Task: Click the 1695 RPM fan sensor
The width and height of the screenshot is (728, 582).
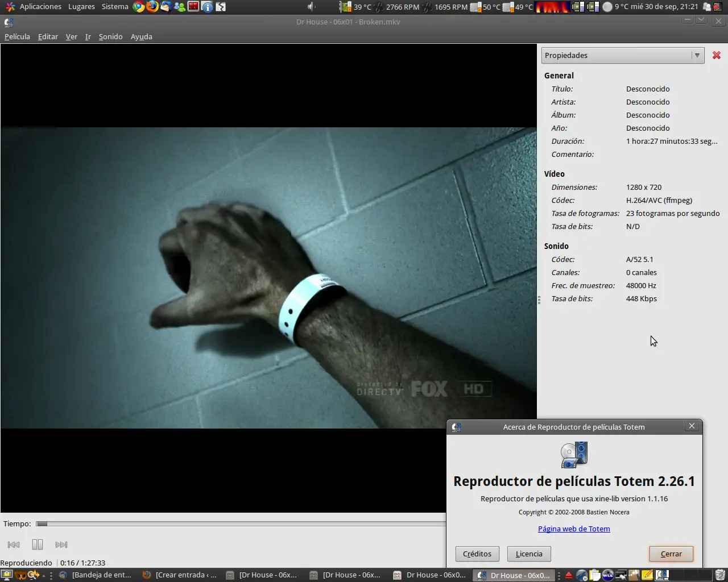Action: tap(445, 7)
